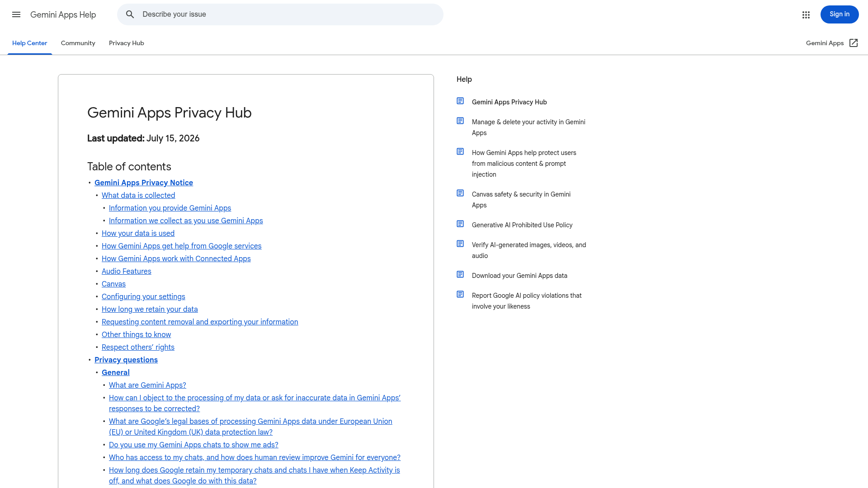Open Respect others' rights link

(x=138, y=347)
